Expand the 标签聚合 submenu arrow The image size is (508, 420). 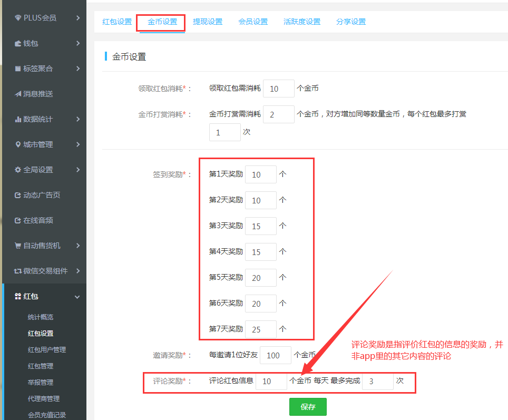(x=78, y=69)
